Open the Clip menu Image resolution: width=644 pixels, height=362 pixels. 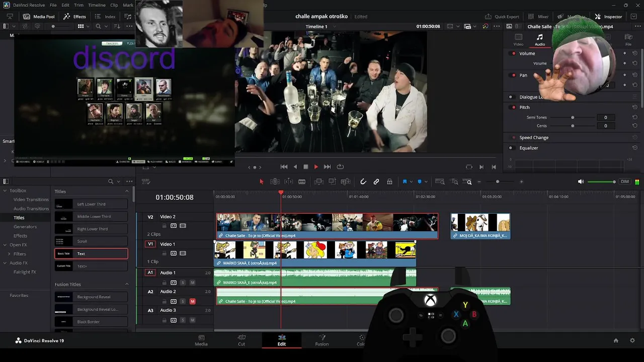[114, 5]
